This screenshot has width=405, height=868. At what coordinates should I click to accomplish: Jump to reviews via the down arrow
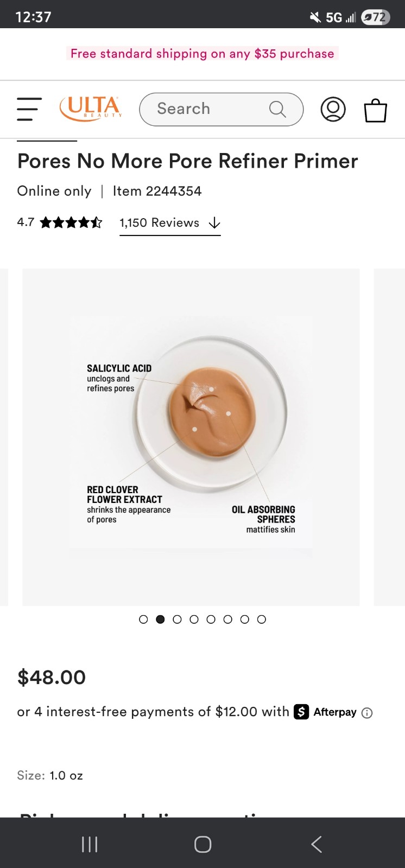coord(214,223)
